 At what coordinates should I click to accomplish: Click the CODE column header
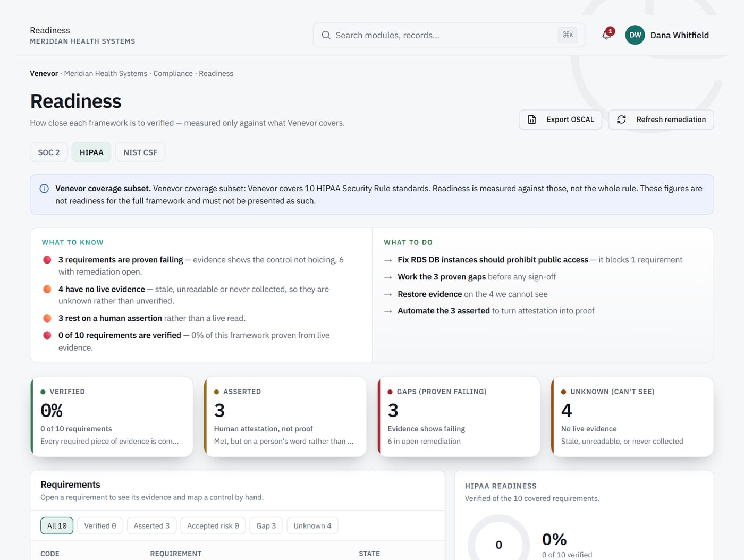(50, 554)
